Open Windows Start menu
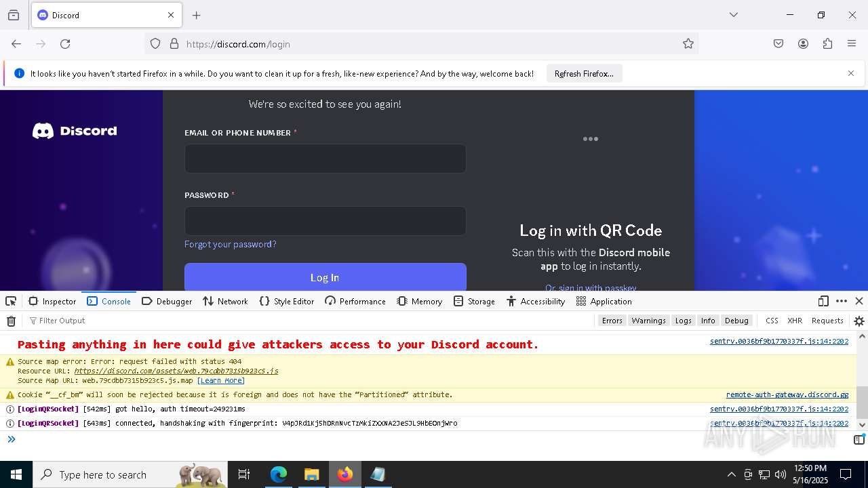The image size is (868, 488). coord(16,474)
